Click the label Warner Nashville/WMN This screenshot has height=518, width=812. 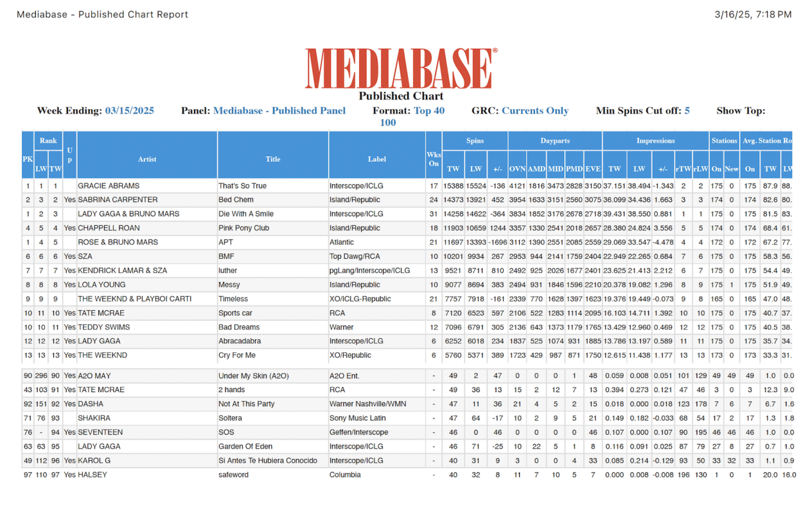(x=367, y=404)
